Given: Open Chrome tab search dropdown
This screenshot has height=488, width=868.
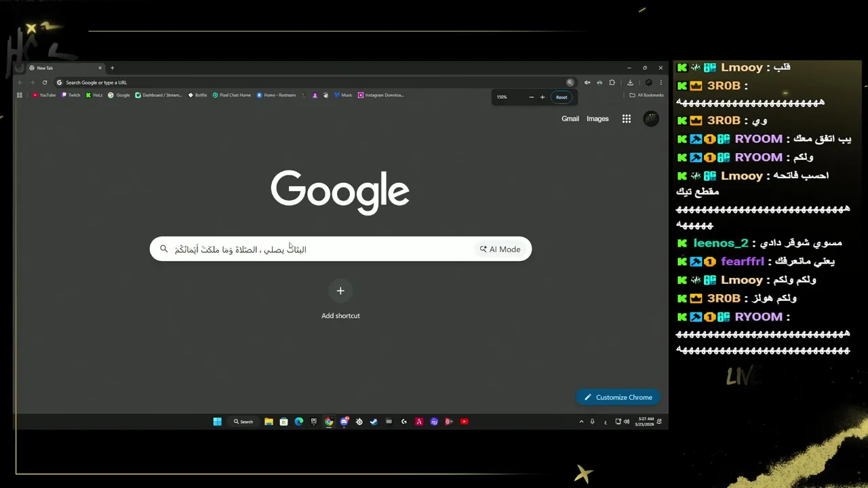Looking at the screenshot, I should [19, 68].
